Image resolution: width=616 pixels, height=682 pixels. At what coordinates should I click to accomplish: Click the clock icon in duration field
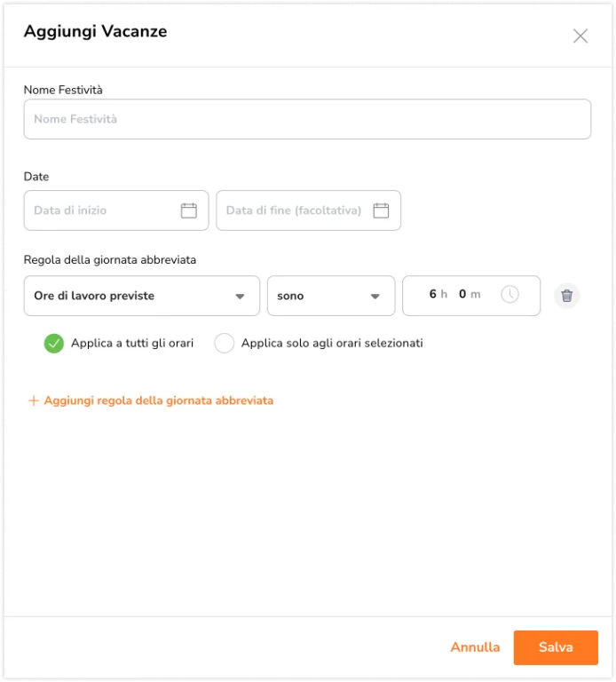point(509,295)
